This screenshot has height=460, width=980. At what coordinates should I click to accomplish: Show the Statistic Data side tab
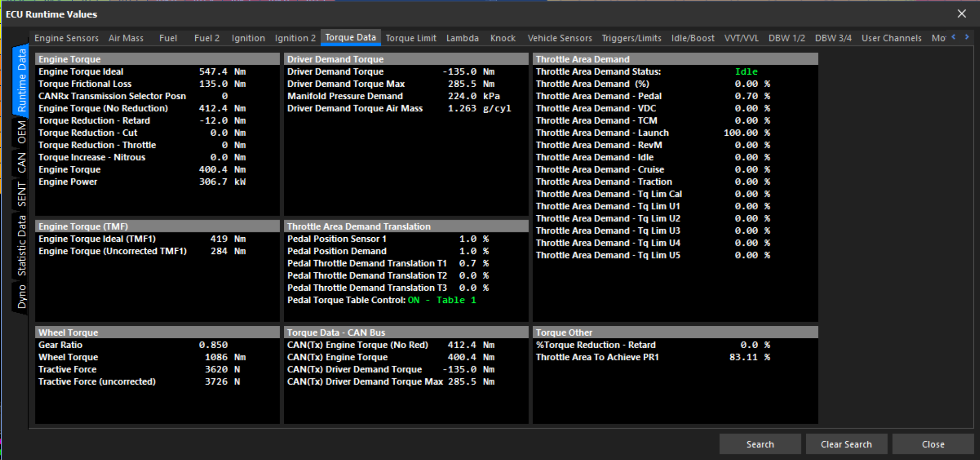pyautogui.click(x=21, y=246)
